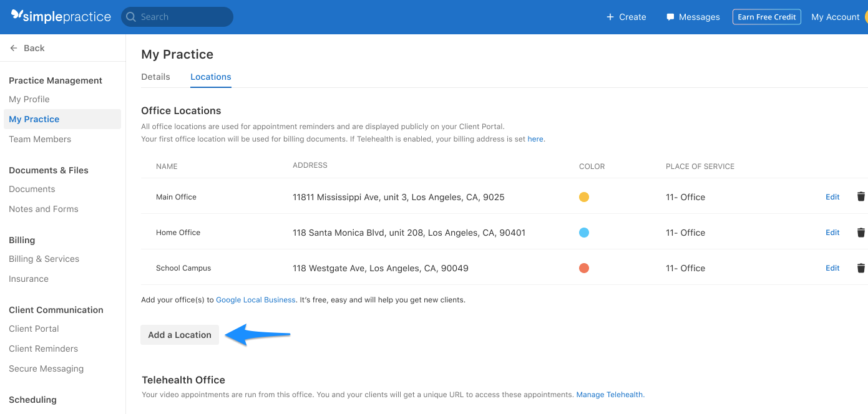Delete the Main Office location
Viewport: 868px width, 414px height.
(861, 196)
